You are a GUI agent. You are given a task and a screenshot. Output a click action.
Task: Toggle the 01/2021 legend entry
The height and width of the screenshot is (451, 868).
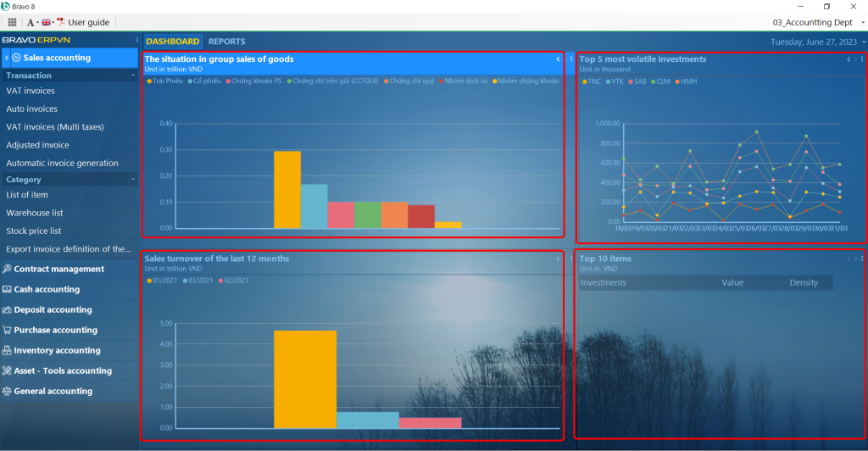coord(164,281)
